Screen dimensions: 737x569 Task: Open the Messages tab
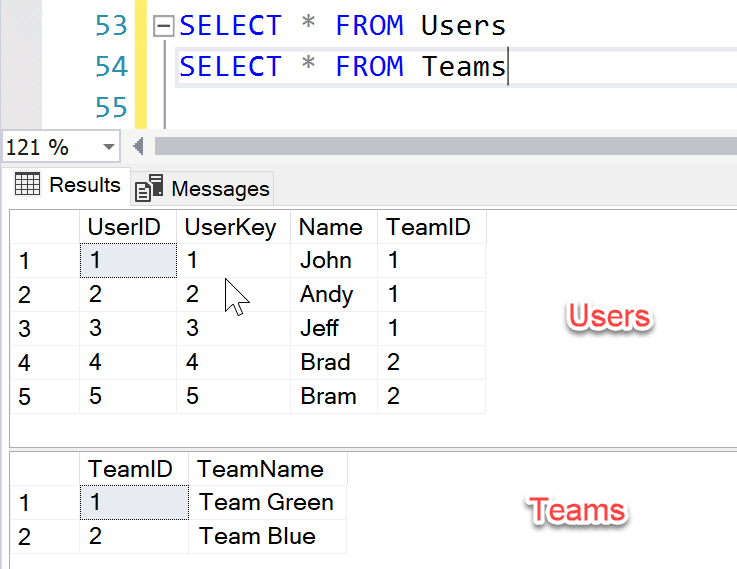click(x=219, y=188)
